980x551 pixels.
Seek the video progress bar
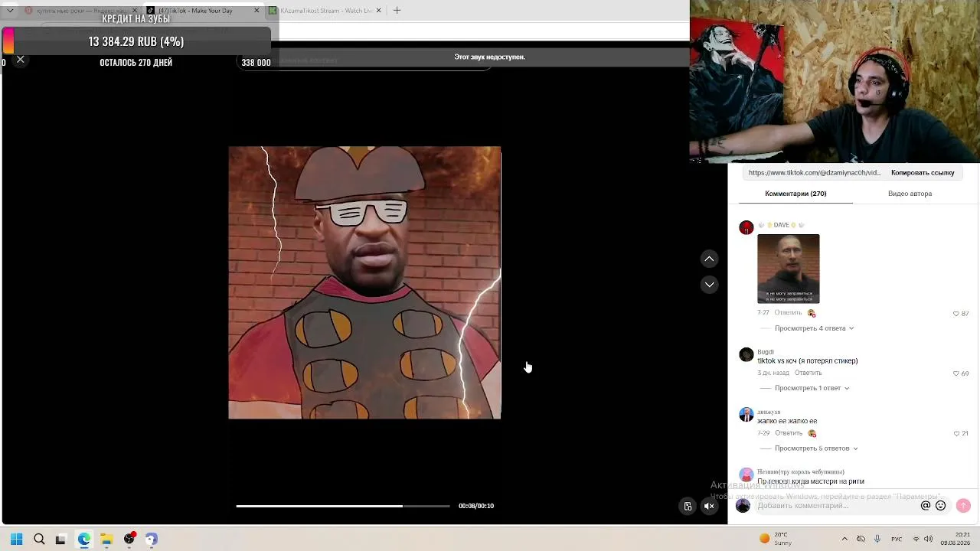pos(343,506)
